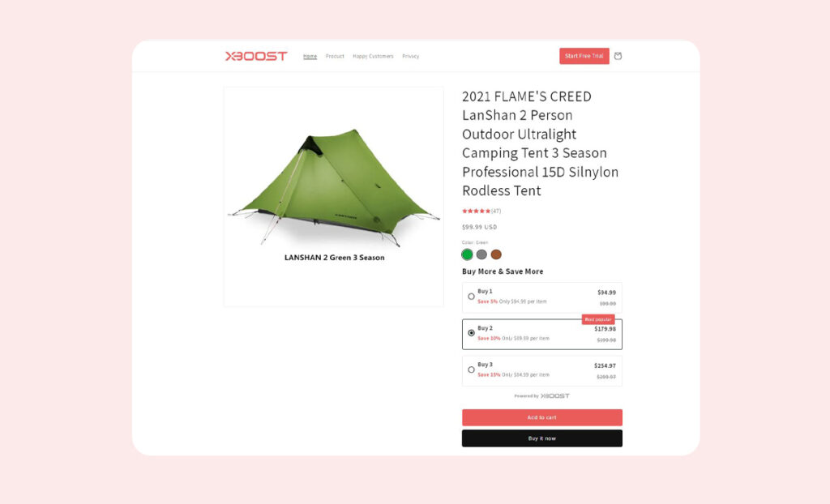Open the Privacy menu link

point(411,56)
